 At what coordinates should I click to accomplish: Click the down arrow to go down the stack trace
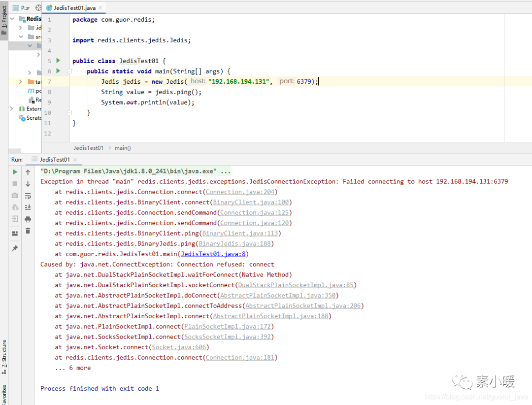[28, 184]
